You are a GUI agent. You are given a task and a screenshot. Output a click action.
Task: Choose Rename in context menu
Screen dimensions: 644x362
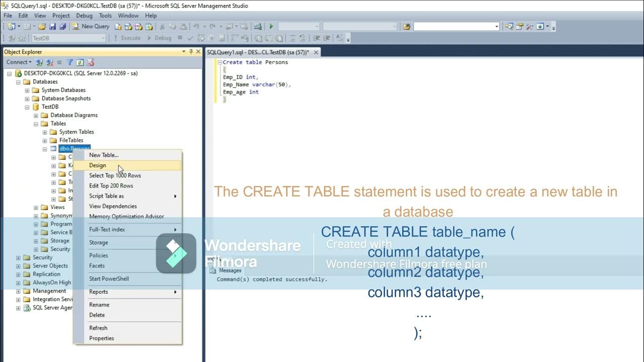[x=127, y=305]
